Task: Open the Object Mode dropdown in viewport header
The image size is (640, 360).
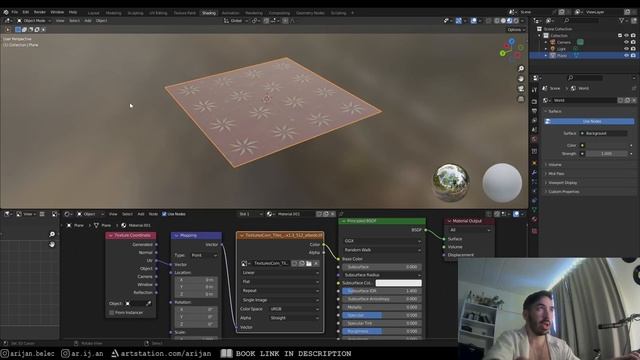Action: [x=34, y=20]
